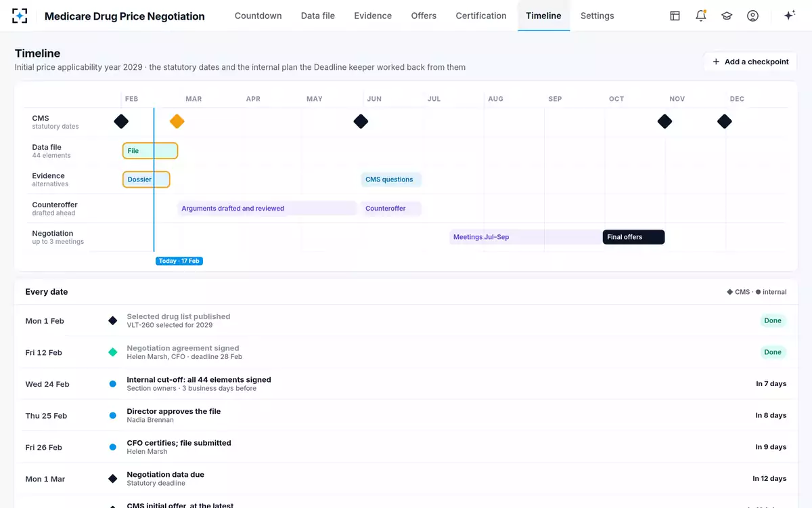Click the Dossier bar in Evidence row
812x508 pixels.
point(146,179)
